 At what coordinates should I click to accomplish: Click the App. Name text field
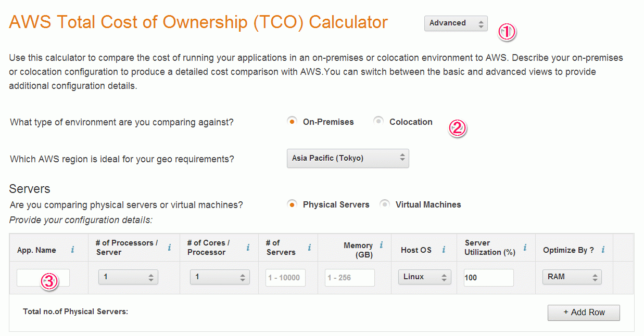(43, 277)
